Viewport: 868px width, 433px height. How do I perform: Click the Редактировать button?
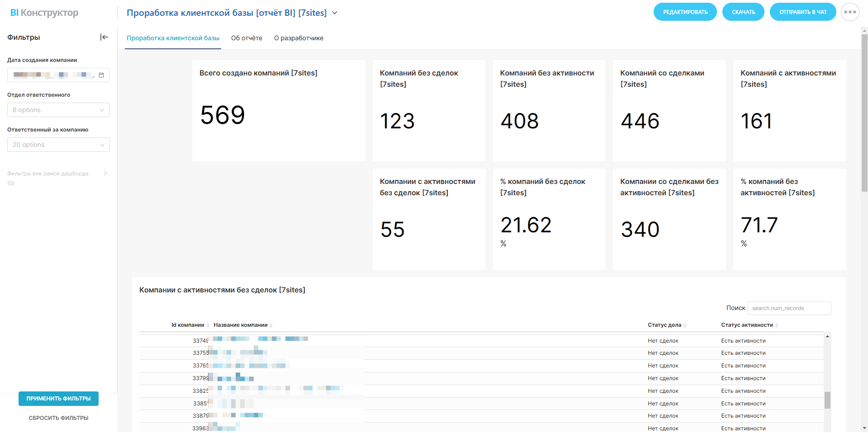pyautogui.click(x=685, y=12)
